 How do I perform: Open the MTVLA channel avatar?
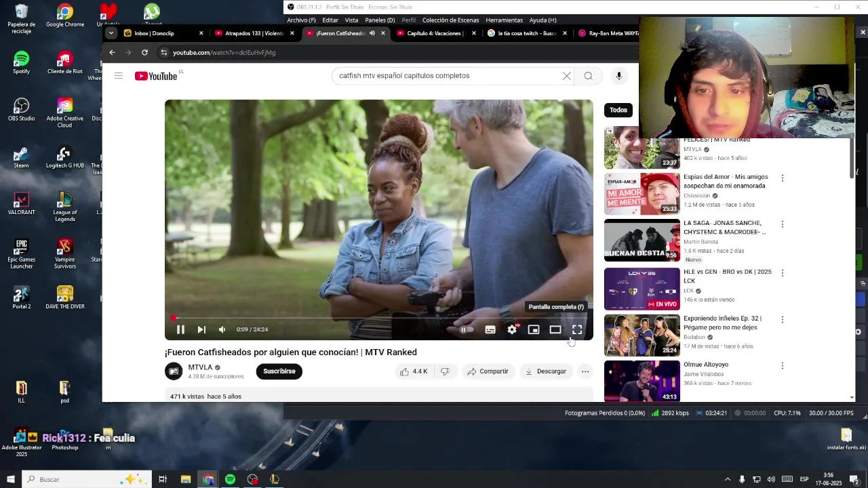point(174,371)
